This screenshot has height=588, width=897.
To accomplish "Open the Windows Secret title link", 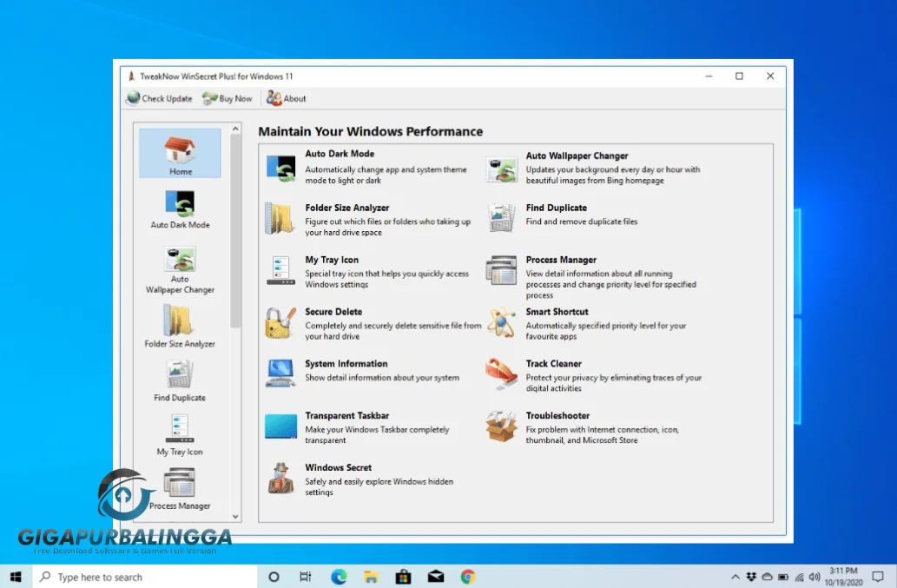I will coord(338,468).
